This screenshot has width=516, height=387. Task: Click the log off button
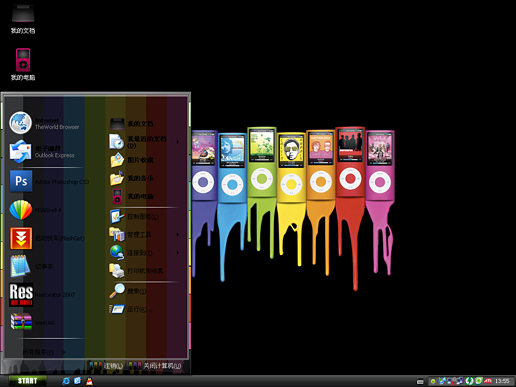[107, 366]
